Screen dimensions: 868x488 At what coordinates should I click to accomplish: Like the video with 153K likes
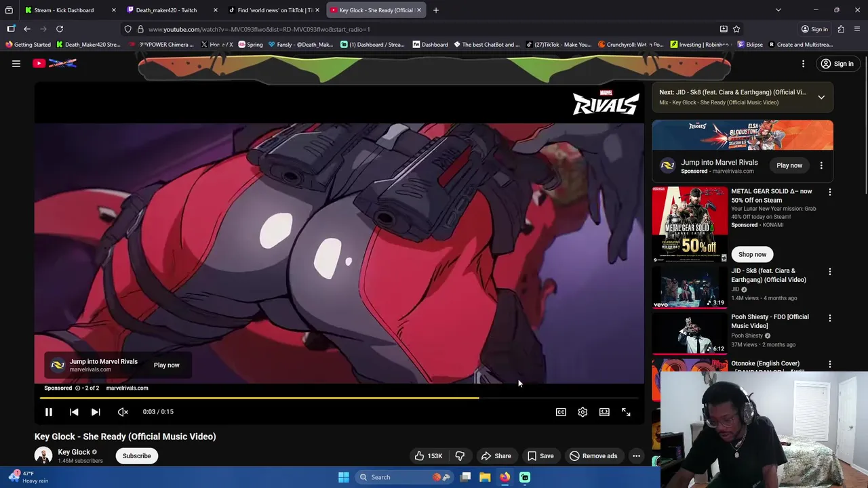click(x=429, y=455)
